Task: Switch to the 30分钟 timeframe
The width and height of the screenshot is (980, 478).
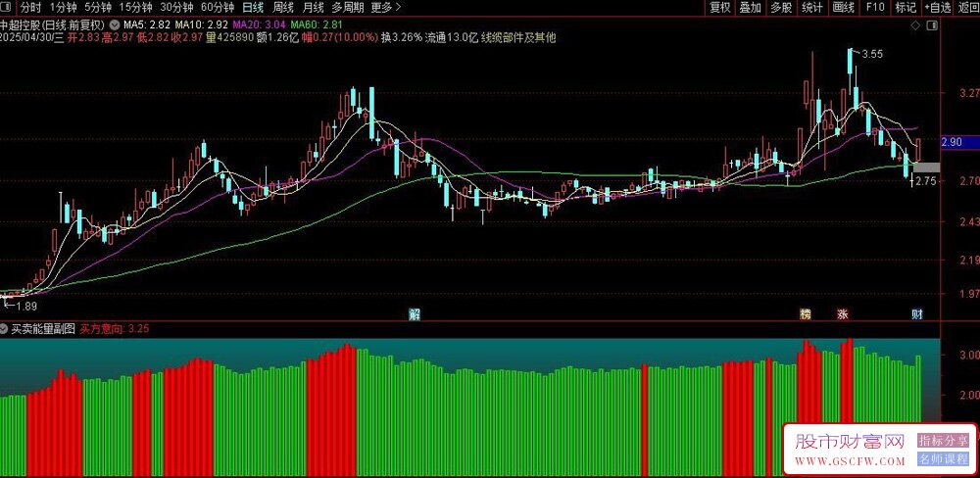Action: pyautogui.click(x=176, y=8)
